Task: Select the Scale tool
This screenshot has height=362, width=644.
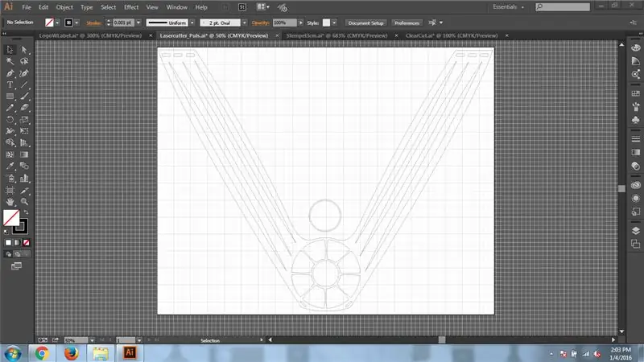Action: [x=24, y=120]
